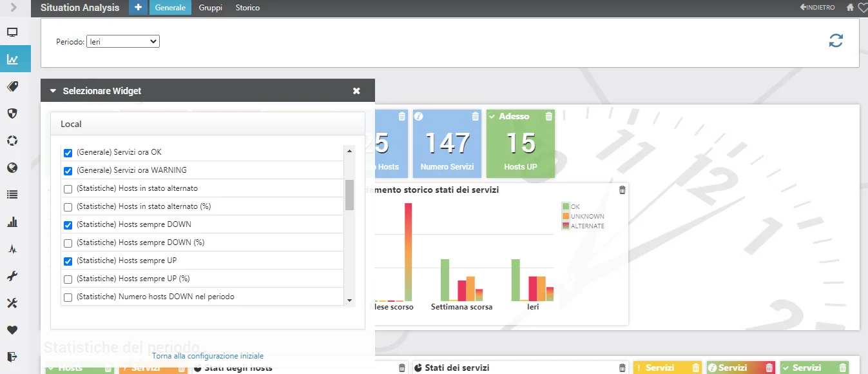Go back with the INDIETRO link
868x374 pixels.
tap(818, 8)
